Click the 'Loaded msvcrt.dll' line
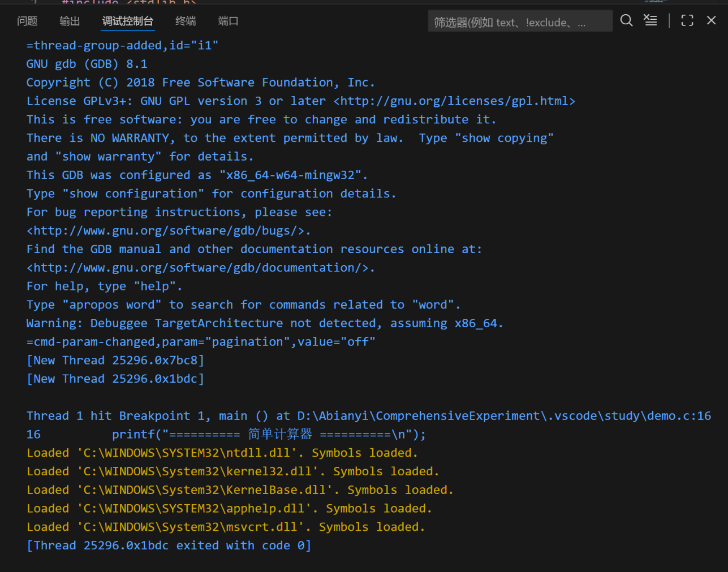728x572 pixels. (x=226, y=527)
